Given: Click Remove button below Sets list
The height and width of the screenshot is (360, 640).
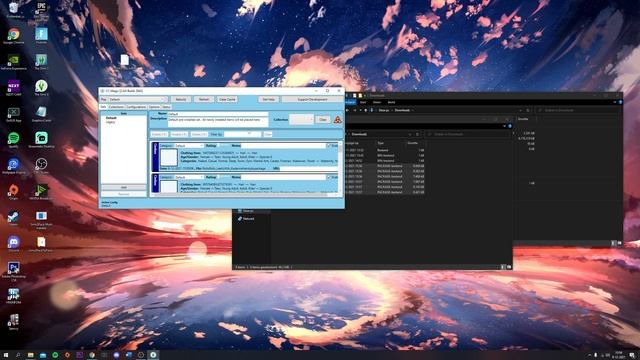Looking at the screenshot, I should pyautogui.click(x=124, y=194).
